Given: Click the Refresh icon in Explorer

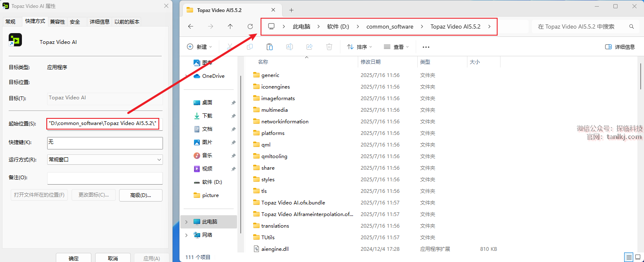Looking at the screenshot, I should 250,26.
